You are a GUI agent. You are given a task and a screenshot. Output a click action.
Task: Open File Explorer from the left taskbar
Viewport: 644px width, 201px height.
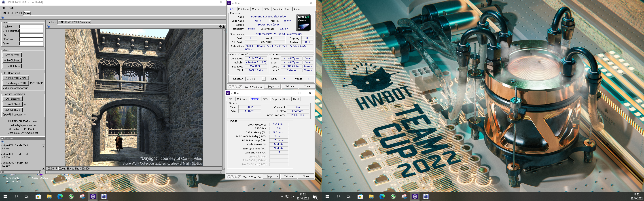49,197
